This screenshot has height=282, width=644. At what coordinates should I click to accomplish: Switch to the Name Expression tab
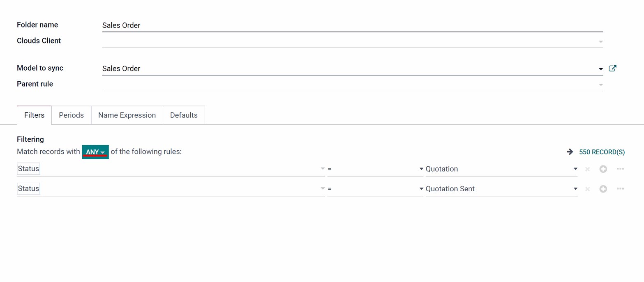127,115
